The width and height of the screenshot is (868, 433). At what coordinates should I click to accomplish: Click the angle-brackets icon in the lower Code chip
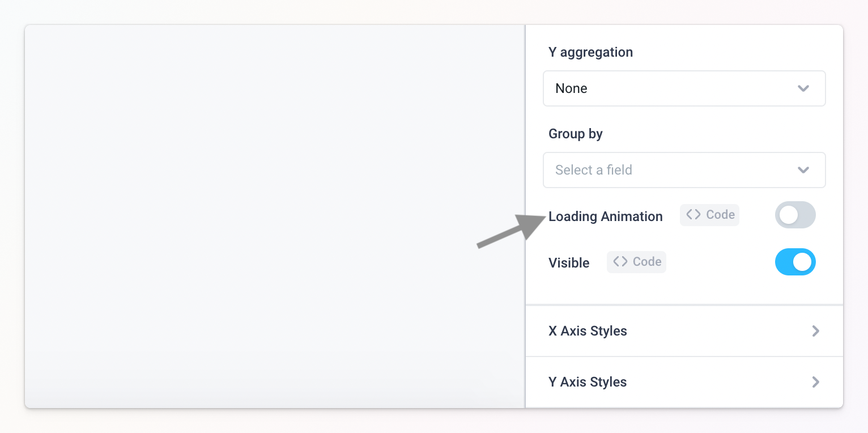[x=619, y=262]
